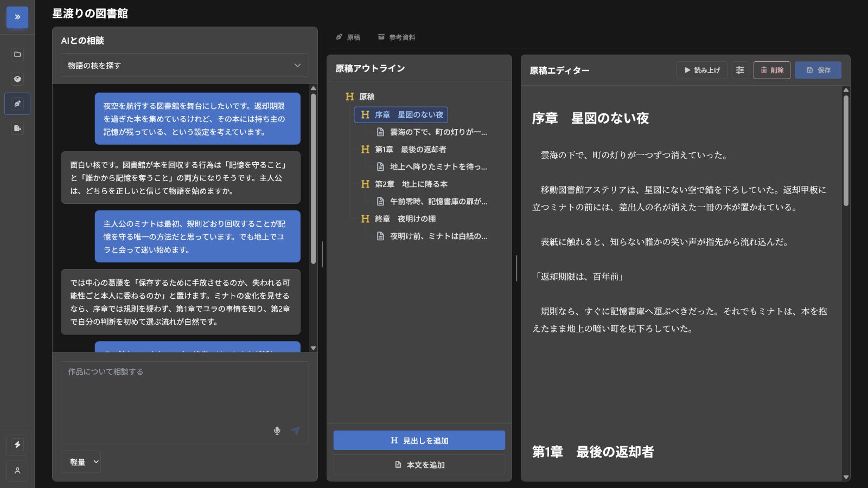Screen dimensions: 868x488
Task: Select 第1章 最後の返却者 in outline
Action: coord(411,150)
